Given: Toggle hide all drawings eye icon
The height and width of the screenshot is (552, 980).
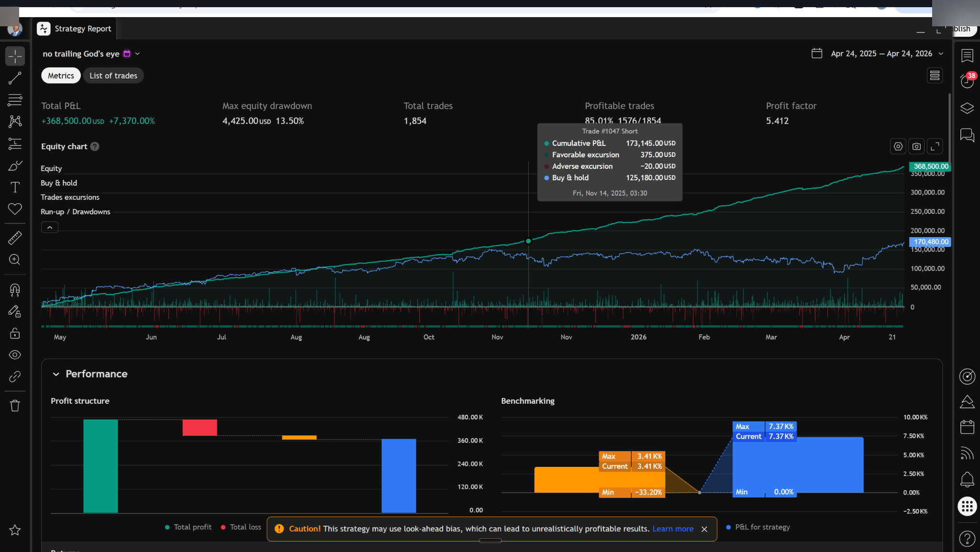Looking at the screenshot, I should pos(15,355).
